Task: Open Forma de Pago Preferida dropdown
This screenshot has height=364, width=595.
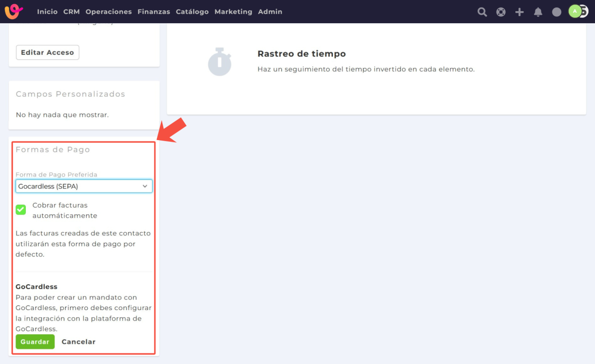Action: tap(84, 186)
